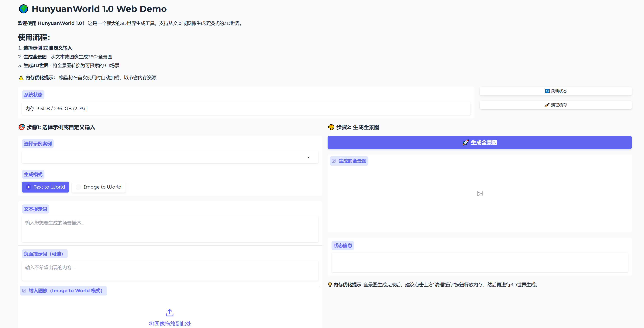
Task: Click the image icon in 生成的全景图 label
Action: 334,161
